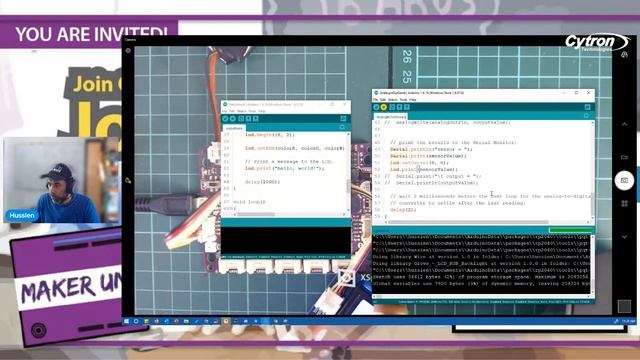Click the upload progress bar in AnalogInOutSerial window
The height and width of the screenshot is (360, 640).
[x=570, y=231]
